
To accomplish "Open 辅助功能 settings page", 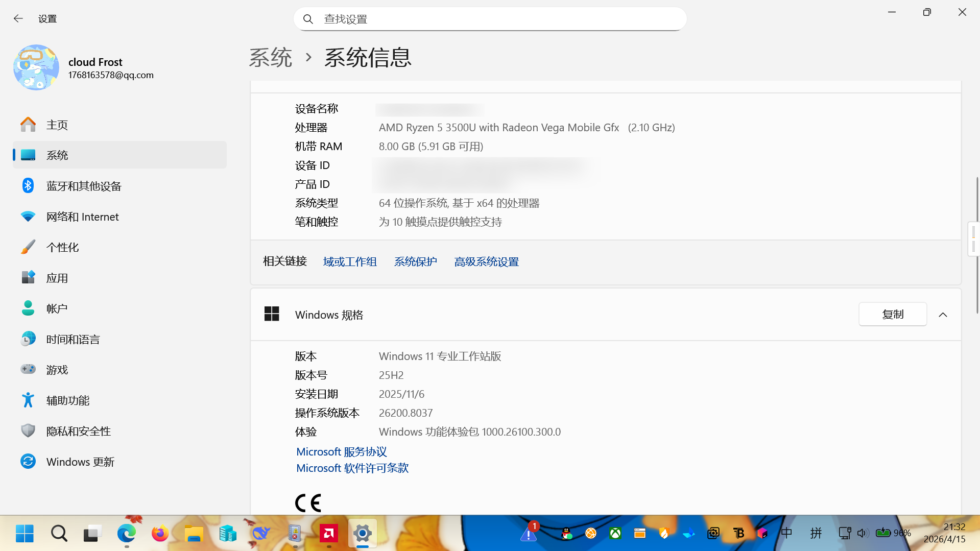I will point(119,400).
